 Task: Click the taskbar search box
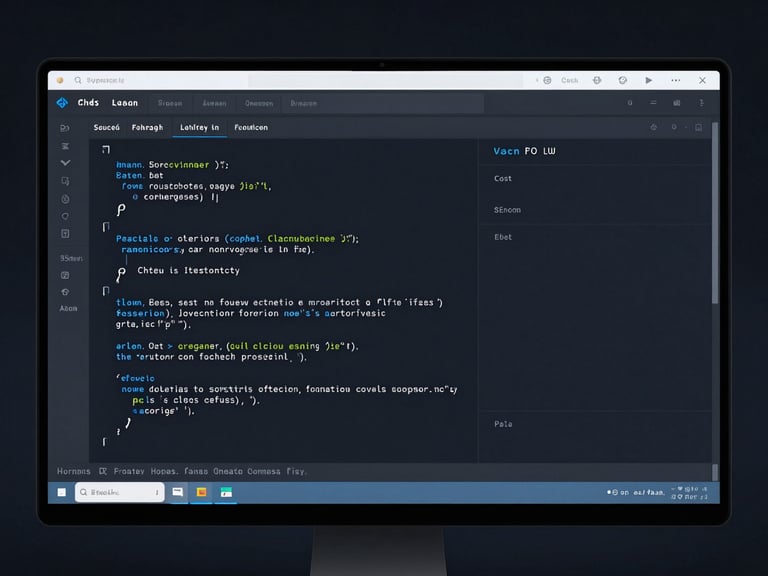click(x=120, y=492)
